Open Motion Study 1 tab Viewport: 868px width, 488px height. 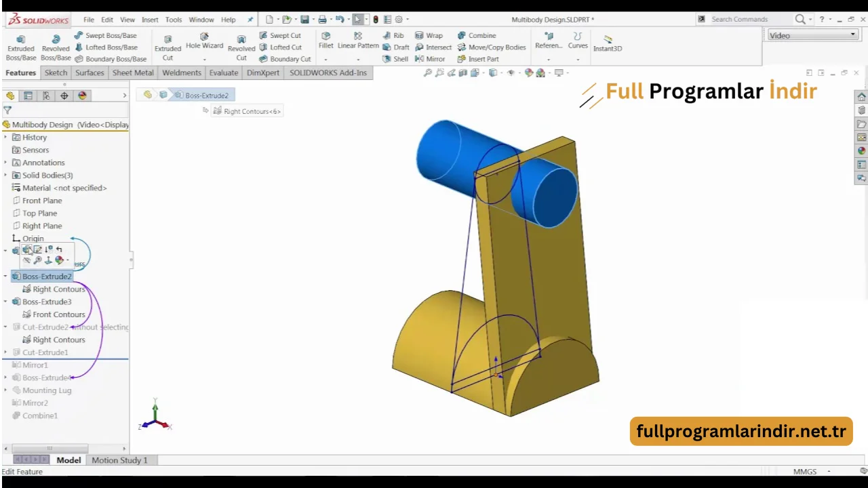click(x=119, y=460)
